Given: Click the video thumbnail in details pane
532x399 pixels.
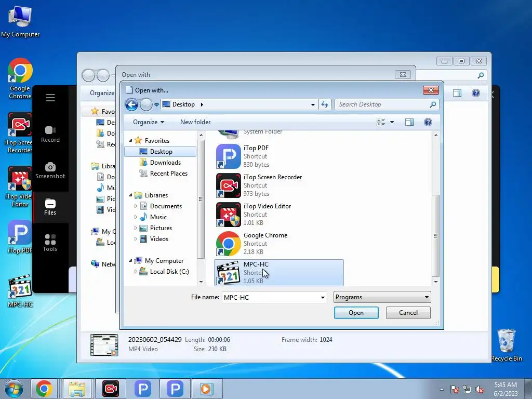Looking at the screenshot, I should pos(104,345).
